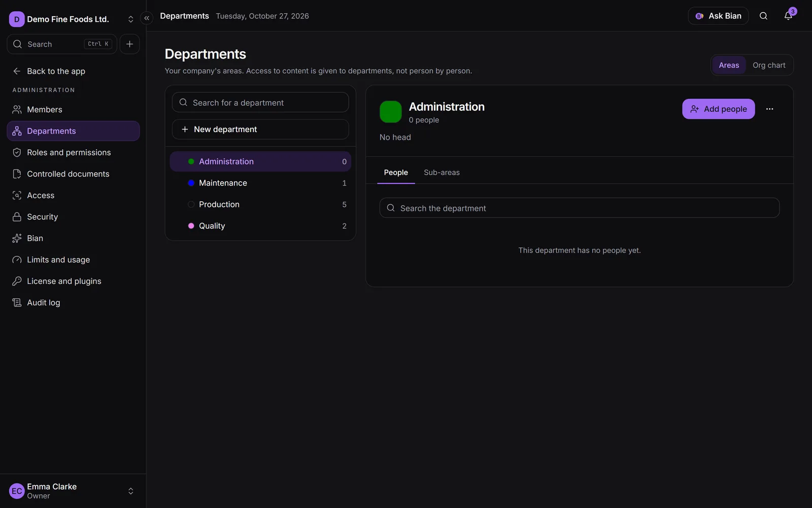
Task: Expand the Demo Fine Foods company switcher
Action: click(x=130, y=19)
